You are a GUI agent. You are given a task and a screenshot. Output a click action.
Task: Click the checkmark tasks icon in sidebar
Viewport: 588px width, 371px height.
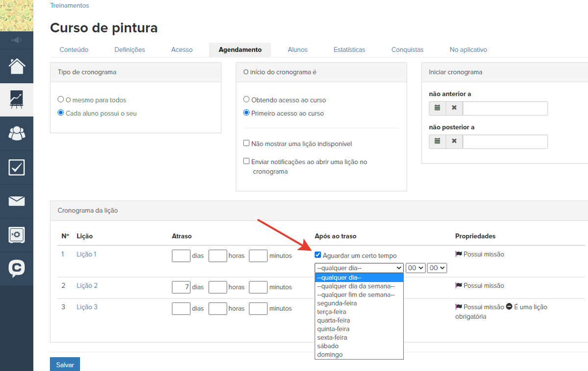17,167
